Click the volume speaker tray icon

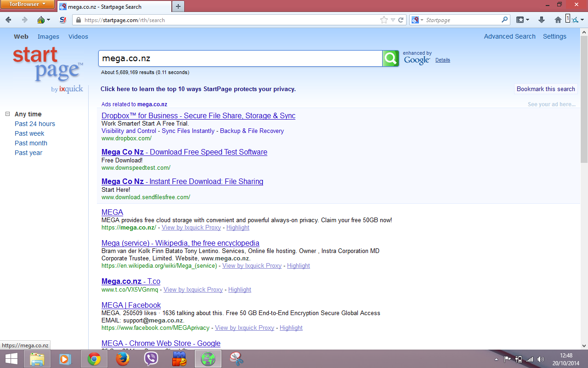coord(541,359)
